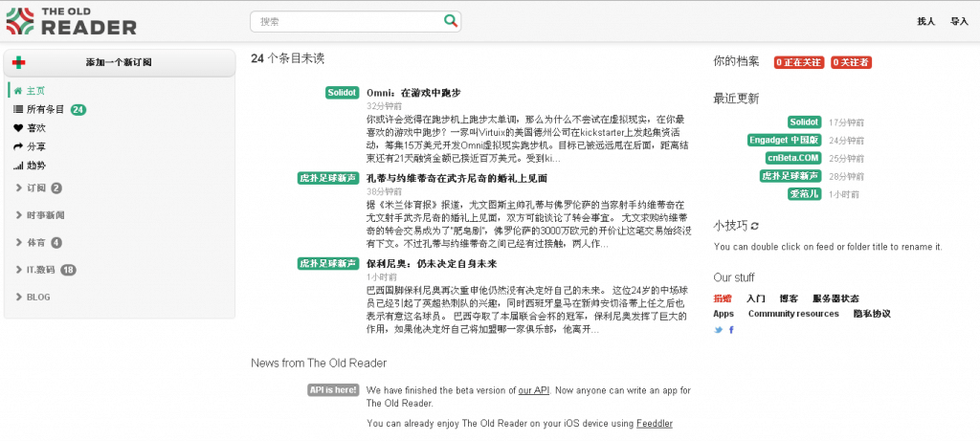Click Engadget 中国版 feed under 最近更新
Image resolution: width=980 pixels, height=441 pixels.
coord(785,140)
